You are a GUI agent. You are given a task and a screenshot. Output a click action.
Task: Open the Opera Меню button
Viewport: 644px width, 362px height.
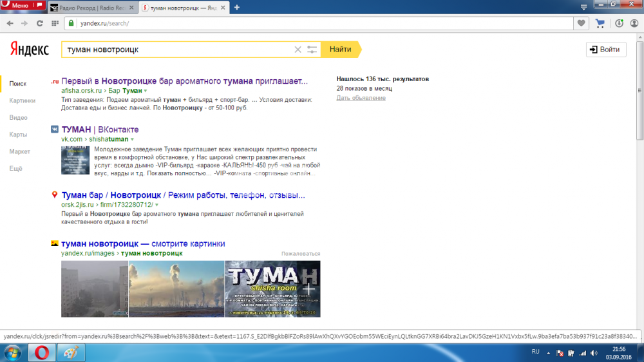(x=23, y=6)
